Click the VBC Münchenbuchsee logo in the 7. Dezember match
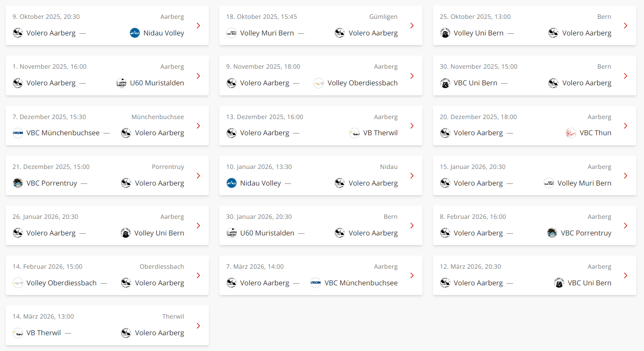This screenshot has height=351, width=644. tap(18, 133)
